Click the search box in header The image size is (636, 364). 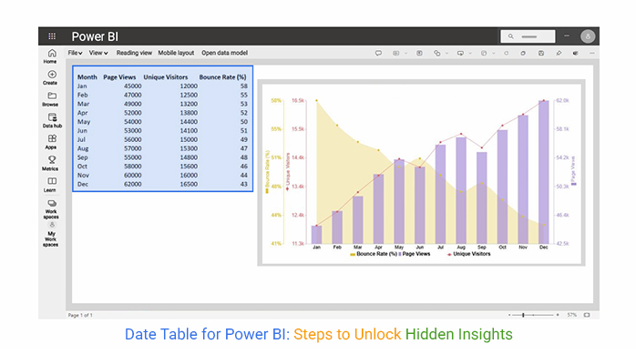(528, 36)
